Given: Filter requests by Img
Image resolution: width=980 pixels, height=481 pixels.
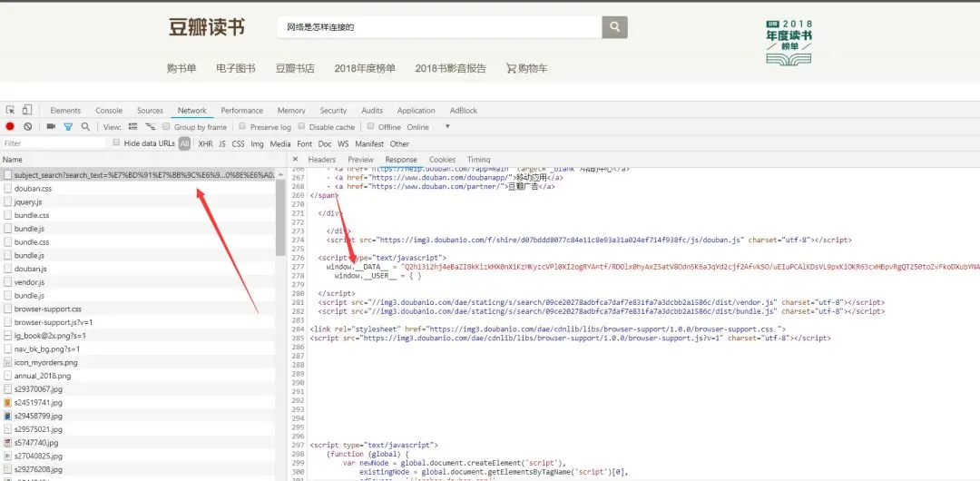Looking at the screenshot, I should tap(257, 144).
